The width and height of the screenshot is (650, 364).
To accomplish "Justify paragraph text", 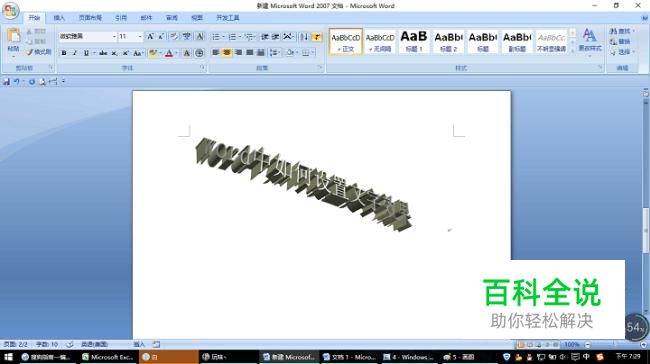I will click(x=250, y=52).
